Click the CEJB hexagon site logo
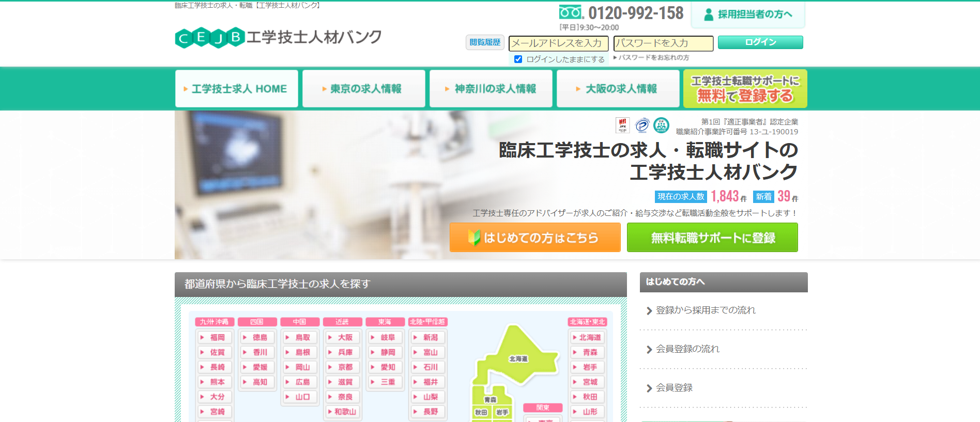The height and width of the screenshot is (422, 980). coord(210,37)
